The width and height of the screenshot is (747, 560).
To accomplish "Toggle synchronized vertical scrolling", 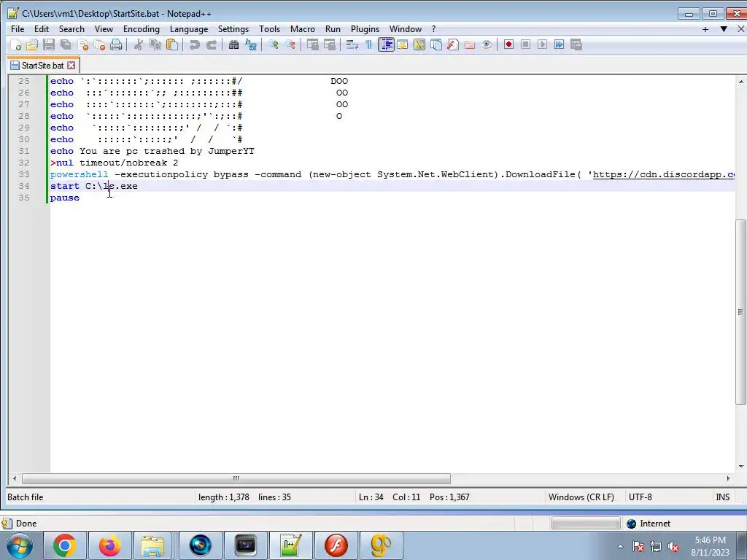I will pyautogui.click(x=313, y=44).
